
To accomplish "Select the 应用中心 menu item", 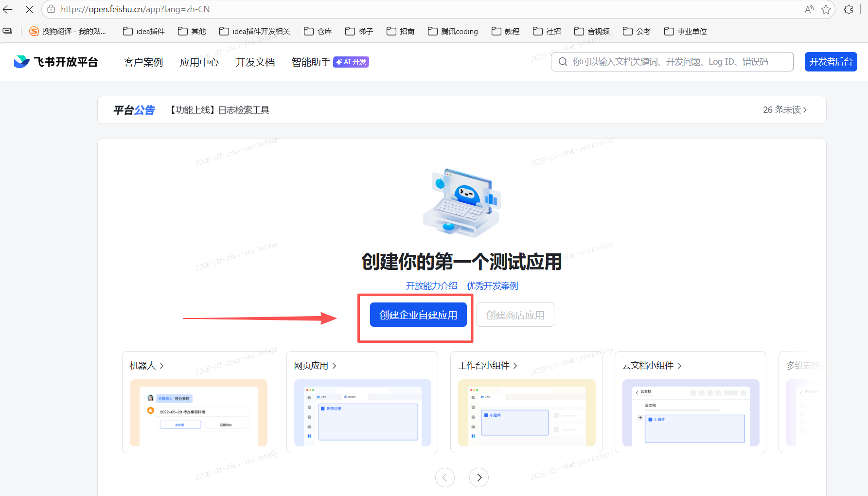I will pos(199,62).
